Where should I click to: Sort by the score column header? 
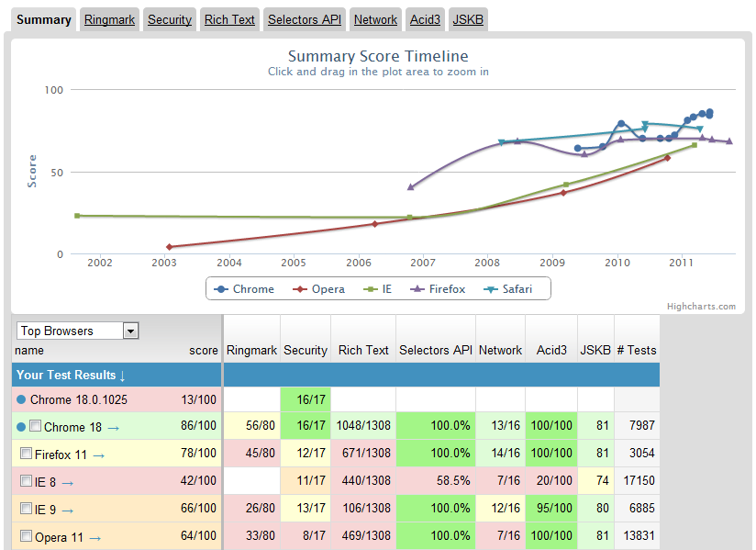click(x=203, y=350)
